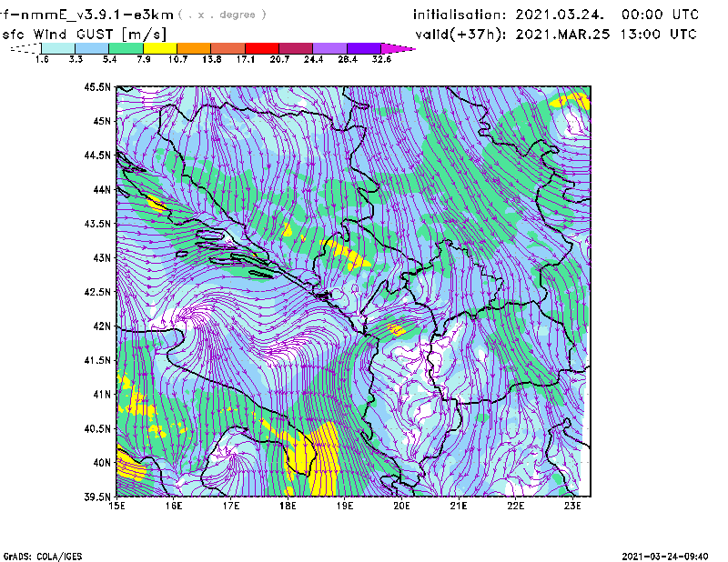Click the orange legend swatch after 10.7
This screenshot has height=562, width=728.
(x=194, y=48)
